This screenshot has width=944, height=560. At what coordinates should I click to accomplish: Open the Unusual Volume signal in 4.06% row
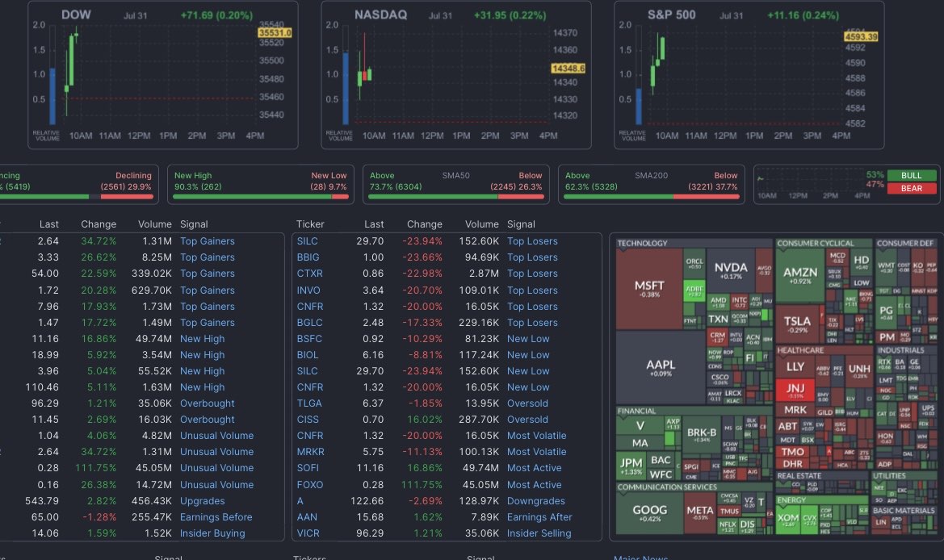tap(216, 436)
